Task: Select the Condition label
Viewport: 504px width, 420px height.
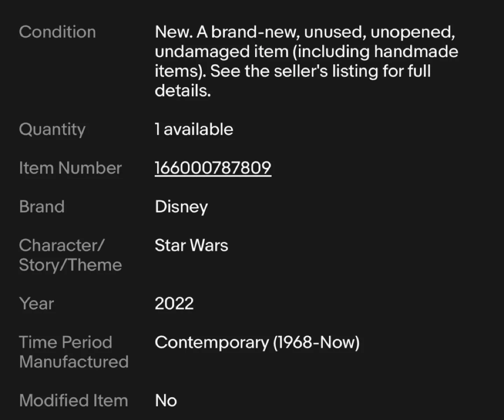Action: (57, 32)
